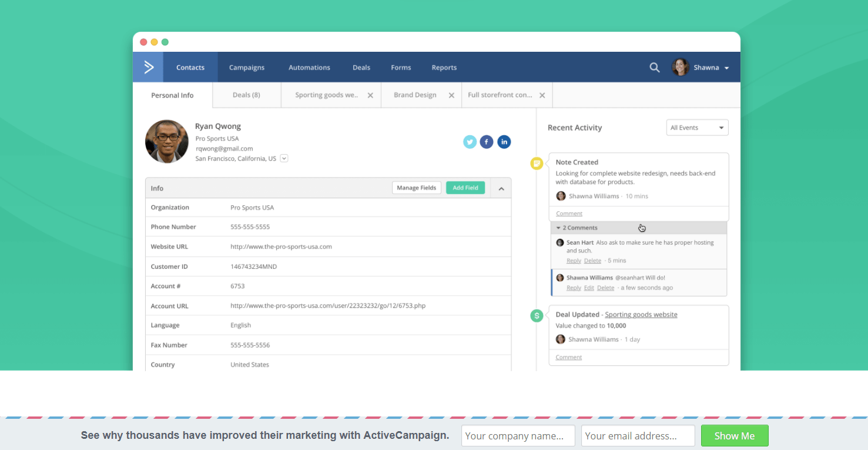Collapse the Info panel chevron
The height and width of the screenshot is (450, 868).
coord(501,188)
